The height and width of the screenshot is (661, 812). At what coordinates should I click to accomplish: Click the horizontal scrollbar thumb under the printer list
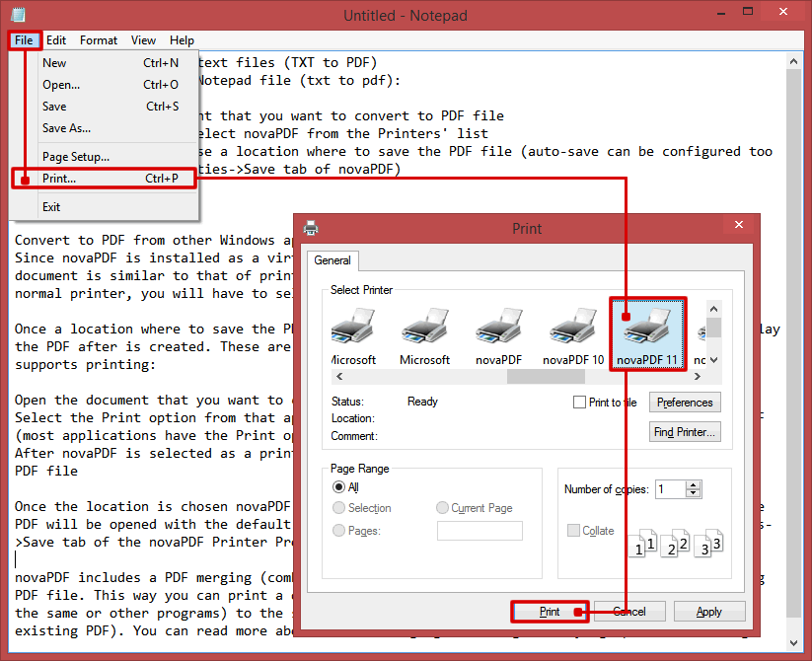pyautogui.click(x=546, y=377)
